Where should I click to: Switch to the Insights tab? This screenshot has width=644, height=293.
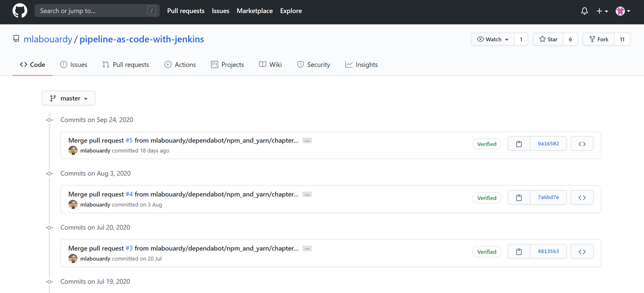point(361,64)
